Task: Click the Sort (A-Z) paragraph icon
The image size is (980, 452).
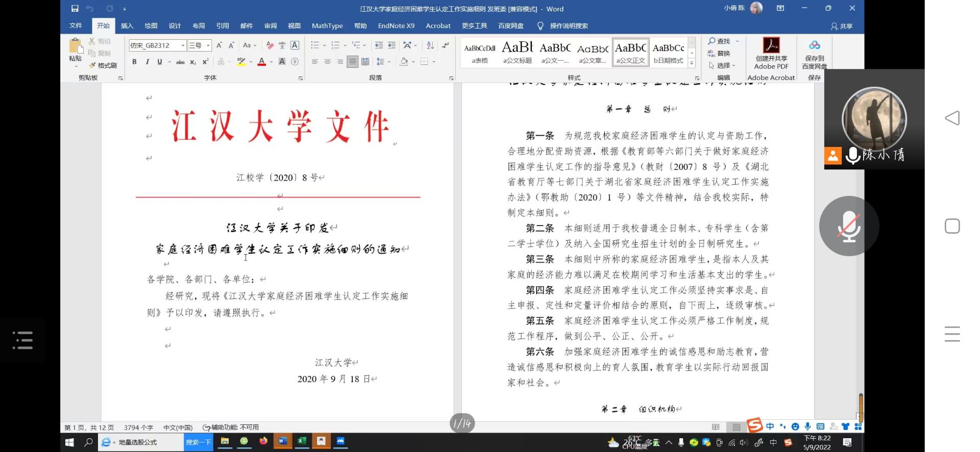Action: (430, 45)
